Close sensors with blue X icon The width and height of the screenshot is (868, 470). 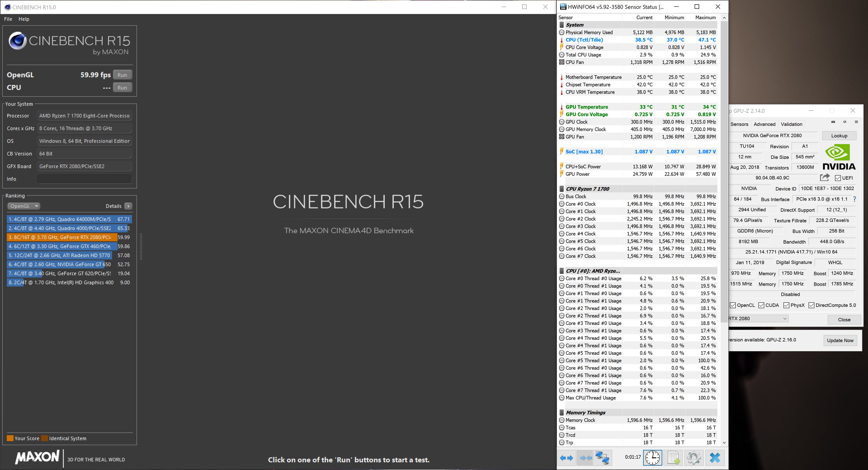point(715,458)
